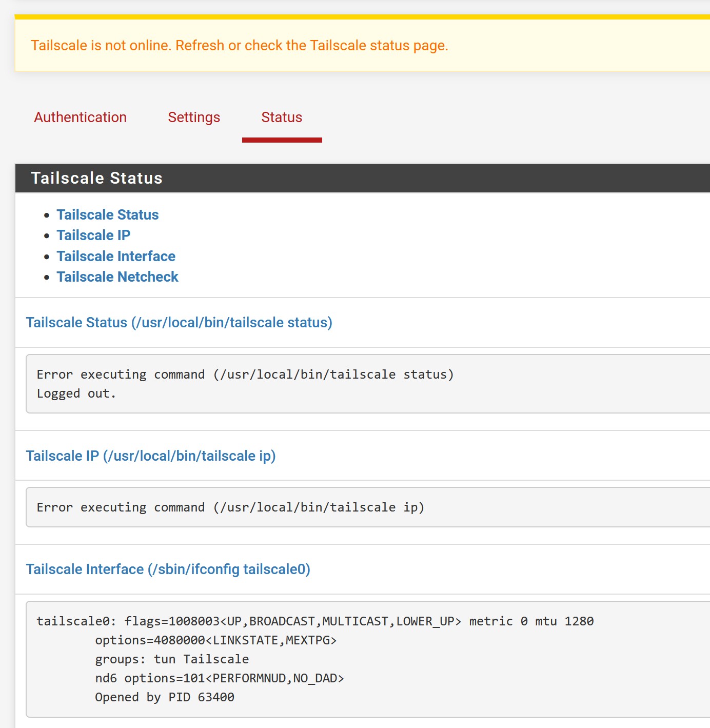Click the 'tailscale0: flags=1008003' output line

click(x=315, y=621)
